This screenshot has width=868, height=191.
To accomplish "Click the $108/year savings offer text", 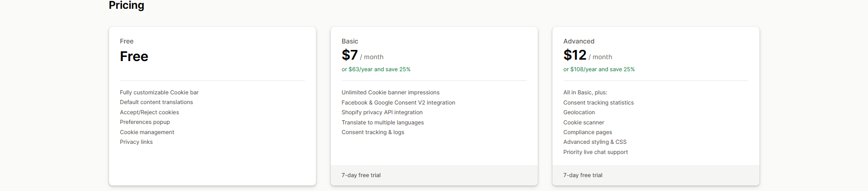I will coord(599,69).
